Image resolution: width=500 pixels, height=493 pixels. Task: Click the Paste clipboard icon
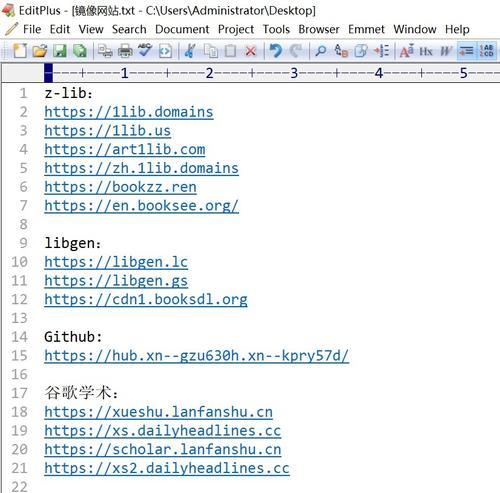(x=230, y=51)
